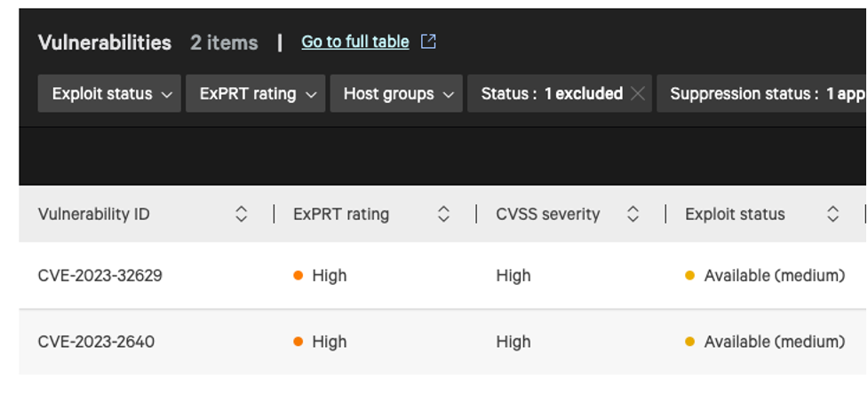Expand the ExPRT rating filter dropdown
Screen dimensions: 868x410
(x=256, y=93)
